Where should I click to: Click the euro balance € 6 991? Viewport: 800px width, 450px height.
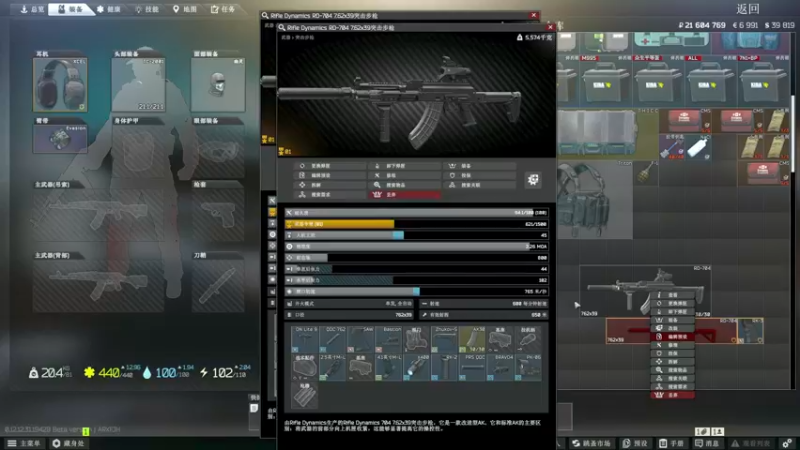point(745,25)
